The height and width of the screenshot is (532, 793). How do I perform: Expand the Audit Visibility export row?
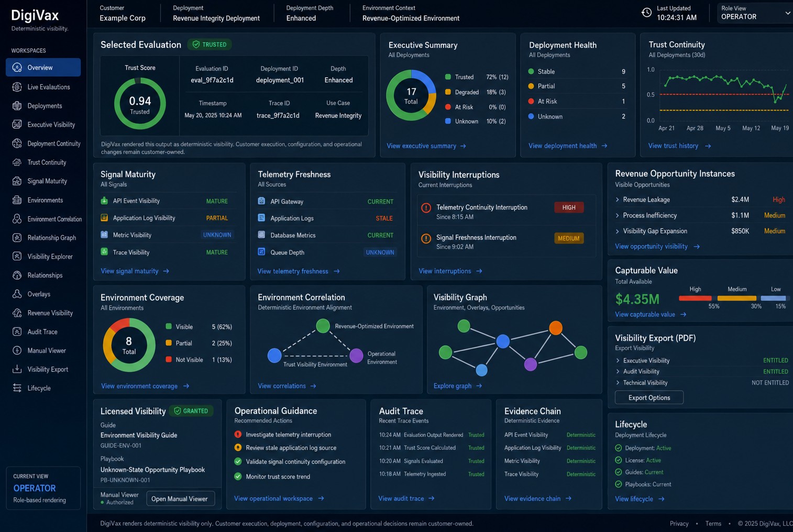pos(618,371)
